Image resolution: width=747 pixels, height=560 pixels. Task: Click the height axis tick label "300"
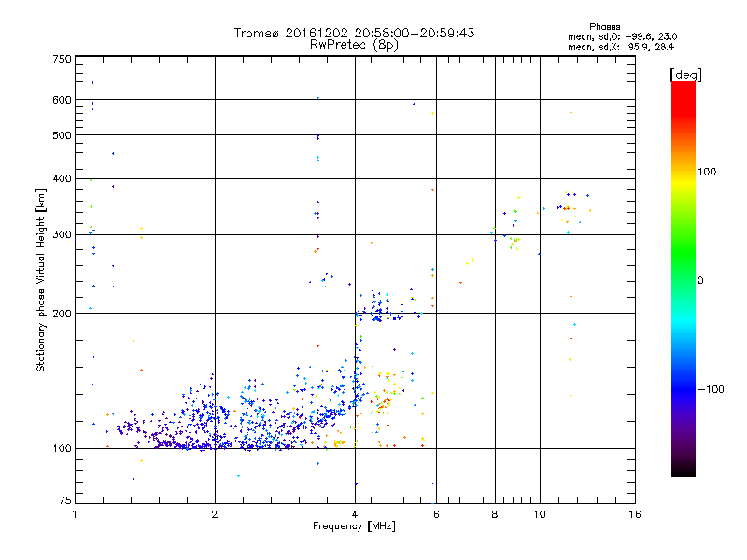pos(62,235)
